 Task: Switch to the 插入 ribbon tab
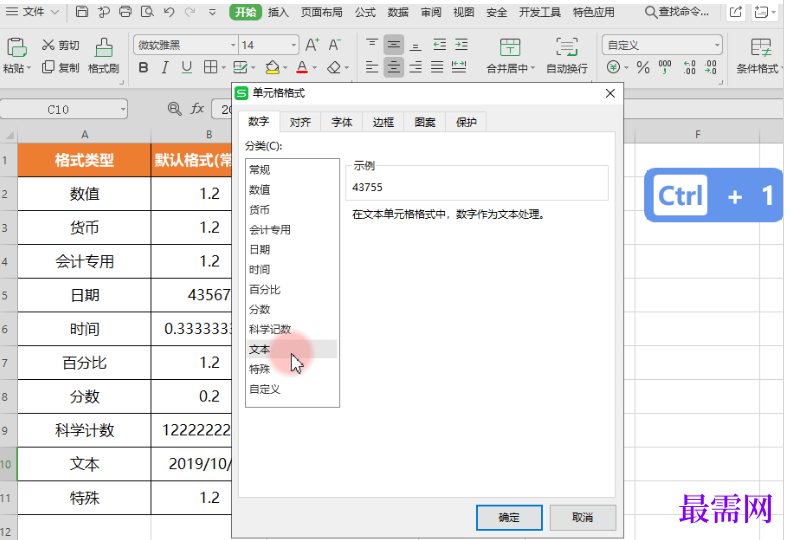coord(278,12)
